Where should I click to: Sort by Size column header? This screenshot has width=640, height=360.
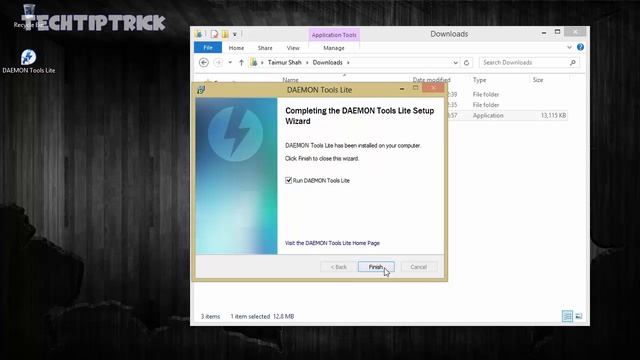click(538, 80)
